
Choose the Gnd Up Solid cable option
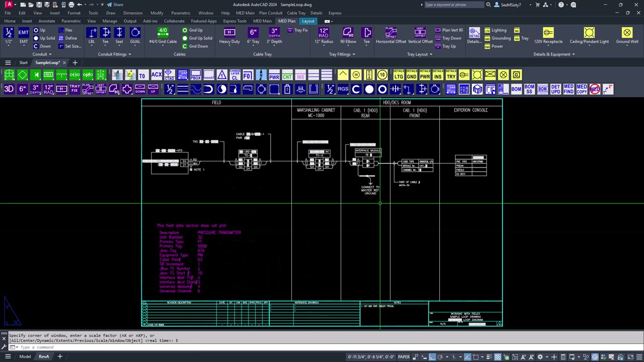(197, 38)
